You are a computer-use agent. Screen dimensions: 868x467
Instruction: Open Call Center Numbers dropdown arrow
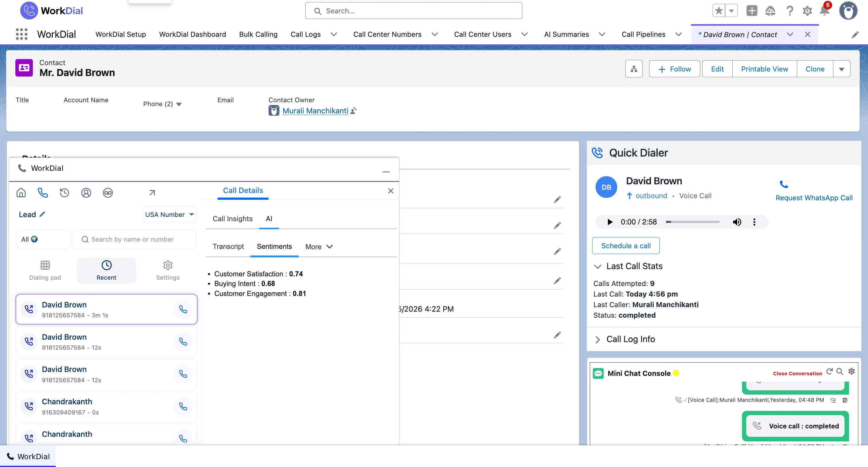[x=435, y=34]
